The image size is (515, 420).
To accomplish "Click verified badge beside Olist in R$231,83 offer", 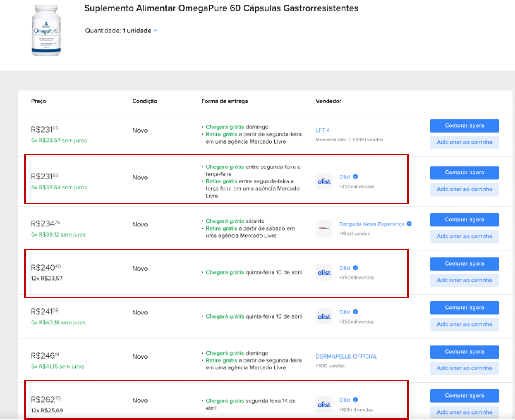I will coord(356,177).
